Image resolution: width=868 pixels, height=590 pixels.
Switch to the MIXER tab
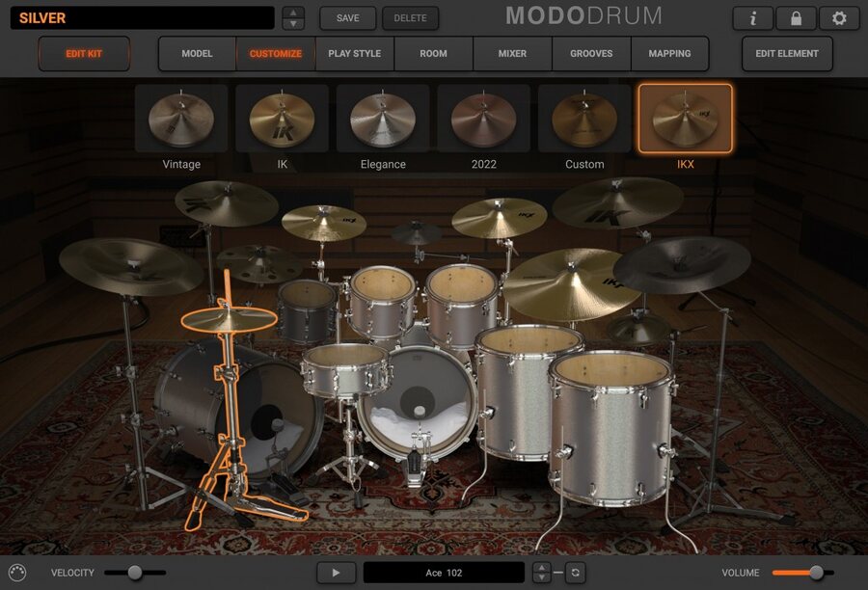click(512, 54)
